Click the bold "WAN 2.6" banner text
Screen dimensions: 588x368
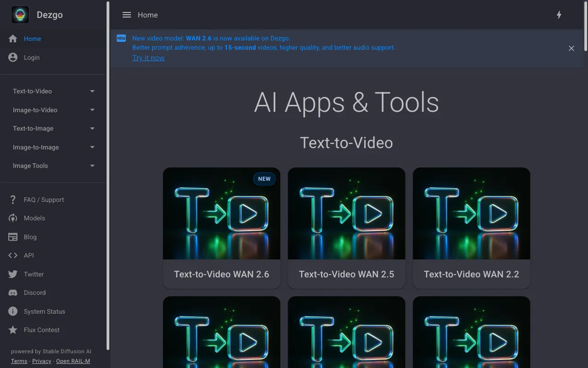tap(199, 38)
